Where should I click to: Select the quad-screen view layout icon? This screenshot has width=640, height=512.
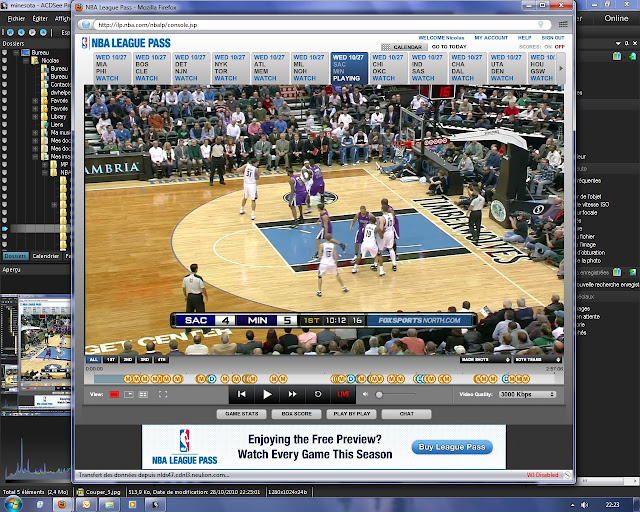[143, 394]
